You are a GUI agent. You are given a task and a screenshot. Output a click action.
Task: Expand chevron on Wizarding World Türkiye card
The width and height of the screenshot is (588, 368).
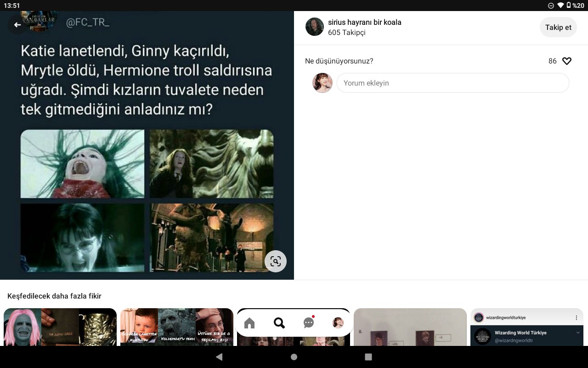pyautogui.click(x=578, y=333)
